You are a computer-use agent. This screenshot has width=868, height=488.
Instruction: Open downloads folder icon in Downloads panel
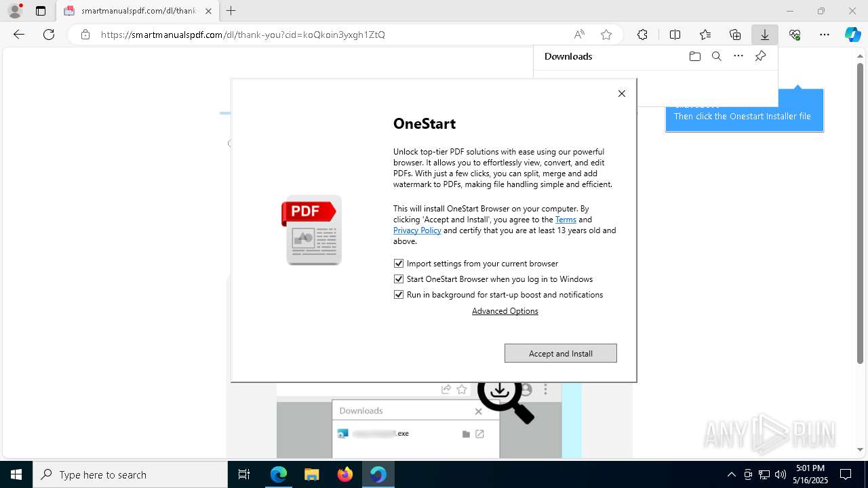point(694,56)
